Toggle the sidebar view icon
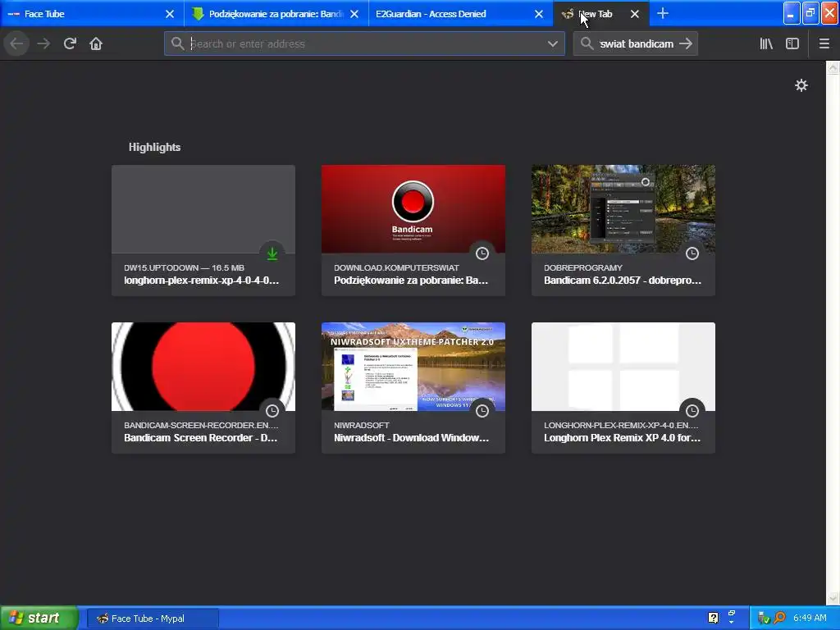This screenshot has width=840, height=630. tap(792, 43)
